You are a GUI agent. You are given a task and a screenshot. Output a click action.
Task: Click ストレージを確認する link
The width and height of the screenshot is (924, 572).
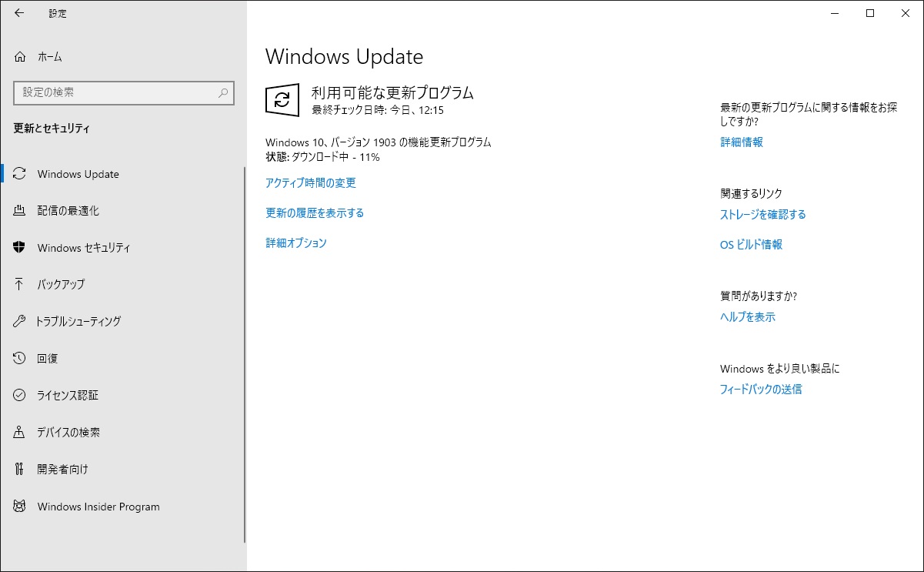tap(762, 215)
